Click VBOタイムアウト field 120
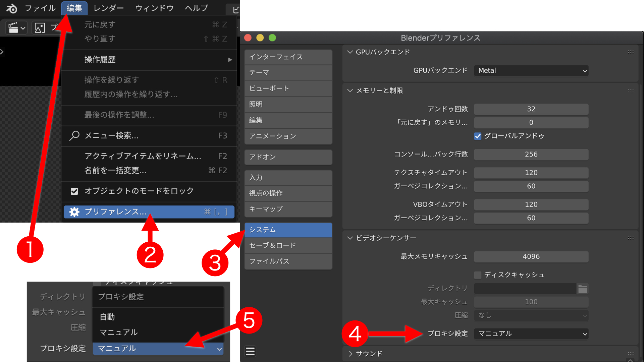The width and height of the screenshot is (644, 362). (x=531, y=205)
